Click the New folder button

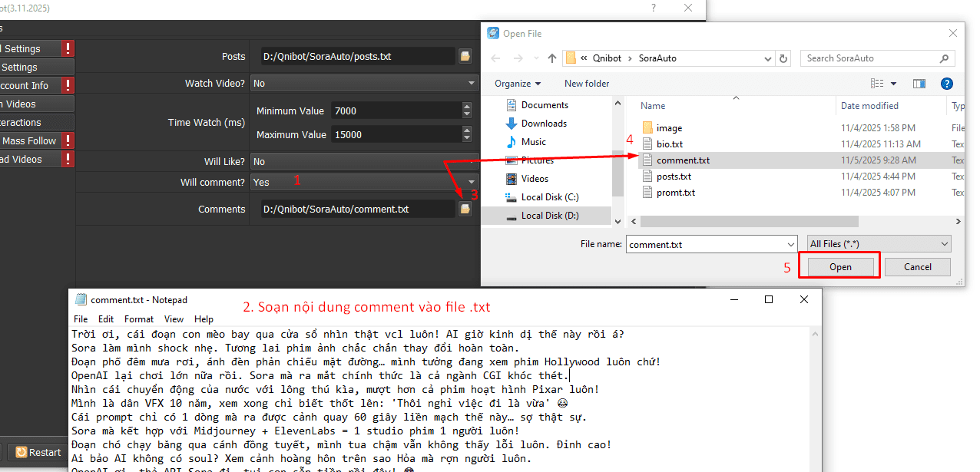(x=587, y=83)
